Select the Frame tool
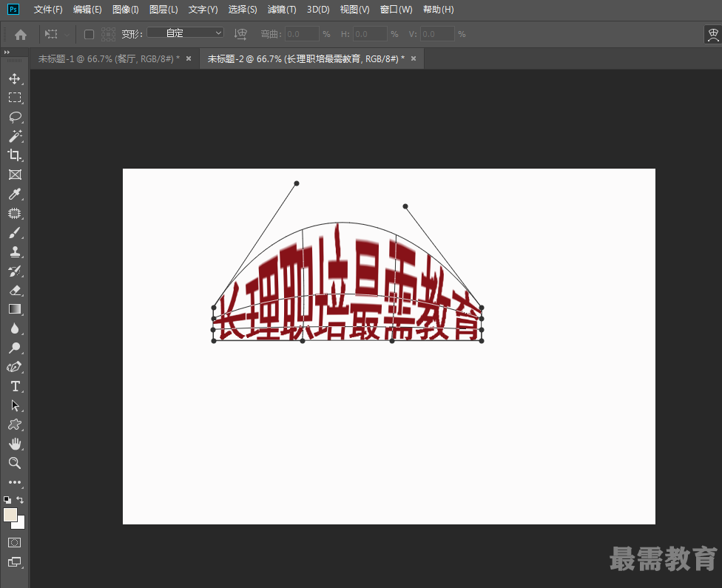 [15, 175]
